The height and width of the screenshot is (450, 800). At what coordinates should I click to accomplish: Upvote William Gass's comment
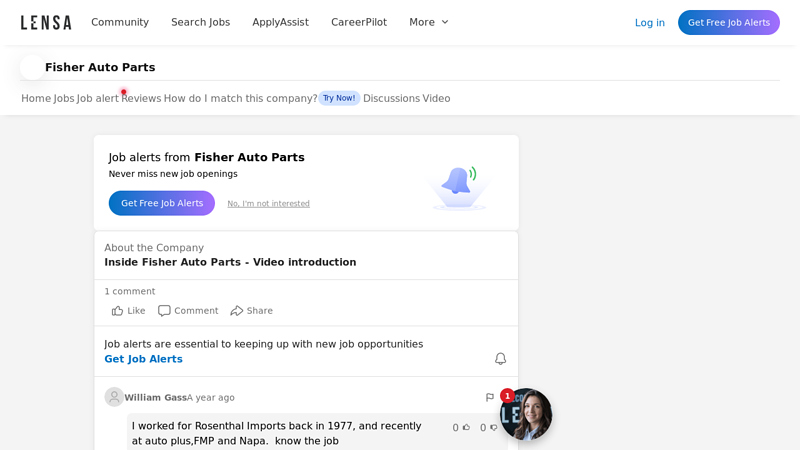coord(466,428)
